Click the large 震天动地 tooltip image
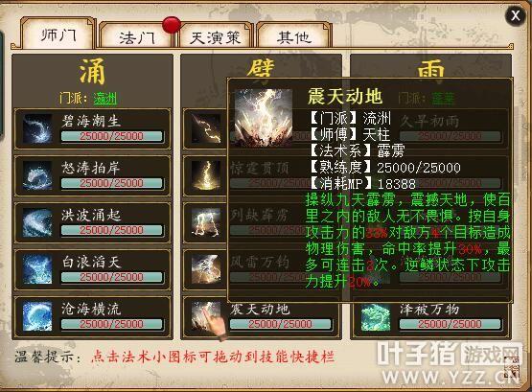The image size is (532, 392). 264,118
